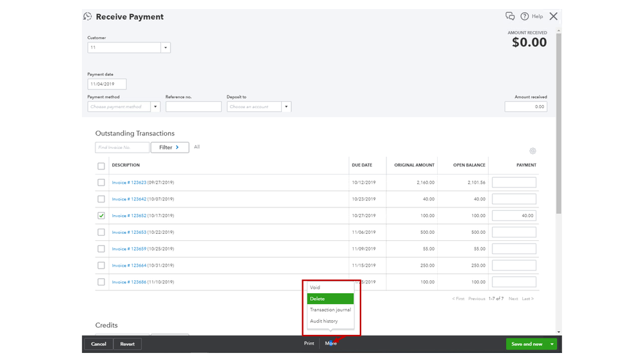Click Print in the bottom bar
The width and height of the screenshot is (644, 362).
click(x=309, y=343)
